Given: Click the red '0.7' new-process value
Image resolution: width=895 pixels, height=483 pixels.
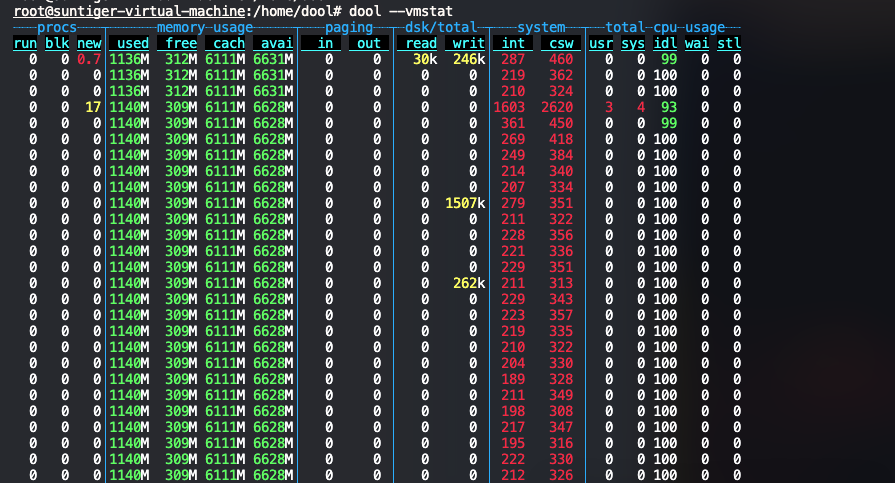Looking at the screenshot, I should (89, 59).
